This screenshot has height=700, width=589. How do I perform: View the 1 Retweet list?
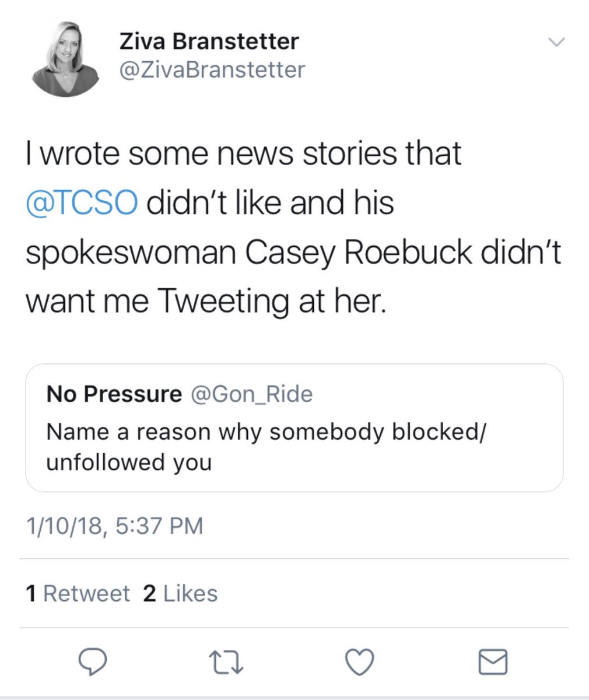(x=78, y=593)
